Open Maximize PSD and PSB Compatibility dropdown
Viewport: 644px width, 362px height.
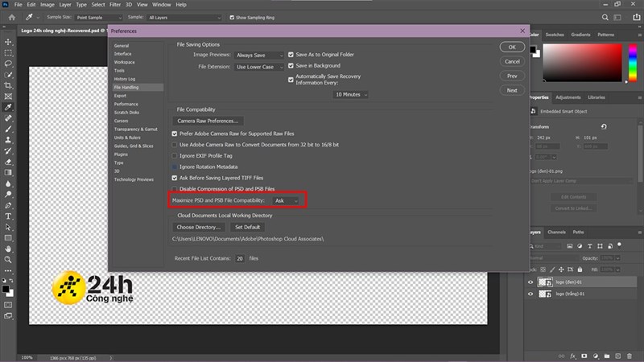tap(286, 200)
